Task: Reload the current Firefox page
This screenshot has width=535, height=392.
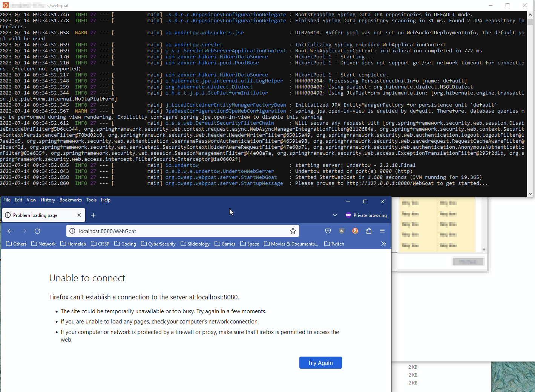Action: pos(37,231)
